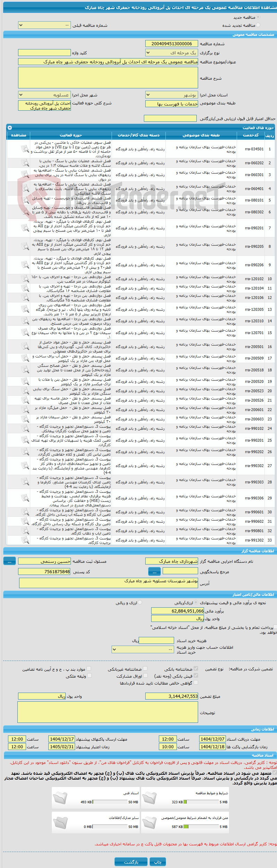Image resolution: width=277 pixels, height=868 pixels.
Task: Open view icon for row rra-120310
Action: [x=25, y=321]
